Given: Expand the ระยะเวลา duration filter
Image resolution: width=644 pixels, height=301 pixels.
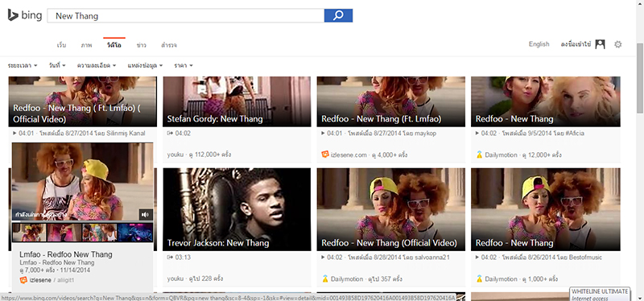Looking at the screenshot, I should [x=23, y=65].
